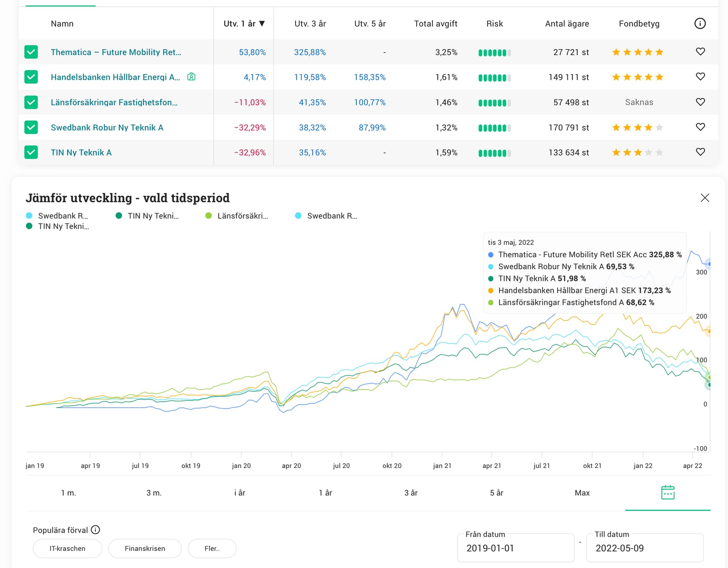
Task: Open Swedbank Robur Ny Teknik A link
Action: click(107, 127)
